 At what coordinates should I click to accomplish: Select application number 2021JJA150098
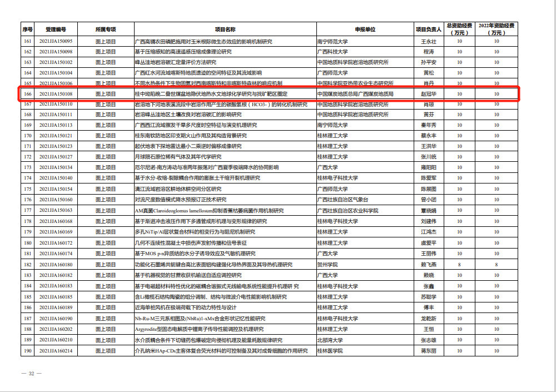(56, 52)
